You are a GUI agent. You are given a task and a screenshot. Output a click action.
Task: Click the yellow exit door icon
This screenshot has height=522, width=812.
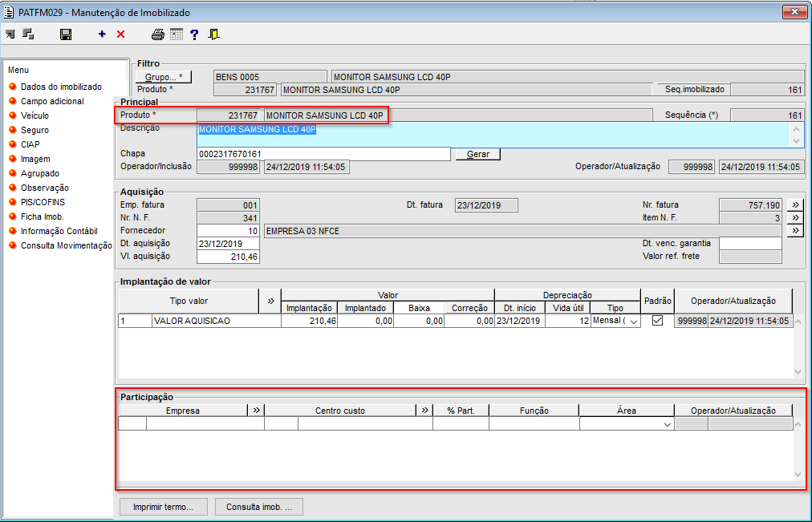tap(213, 34)
